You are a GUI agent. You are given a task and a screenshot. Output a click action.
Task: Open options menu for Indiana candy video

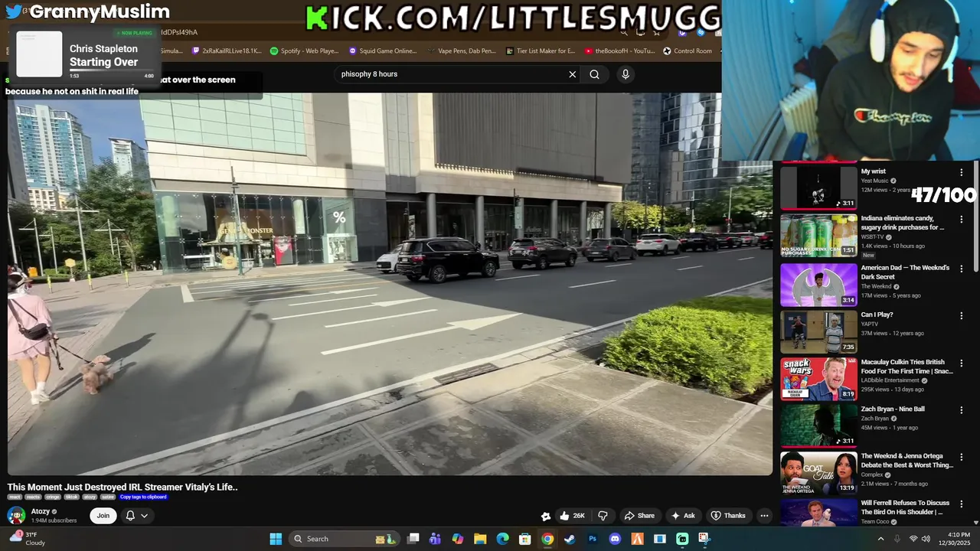point(962,220)
